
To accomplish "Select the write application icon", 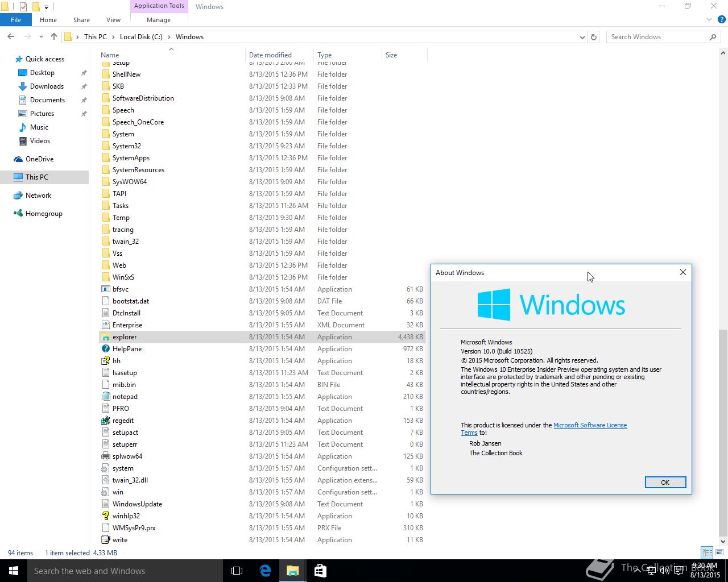I will click(106, 540).
